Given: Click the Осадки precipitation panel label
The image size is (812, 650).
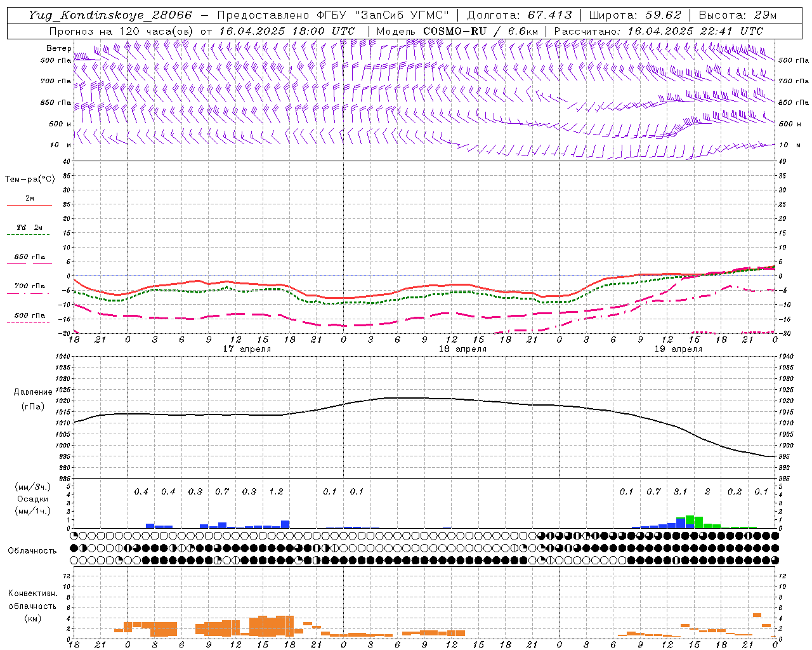Looking at the screenshot, I should [33, 499].
